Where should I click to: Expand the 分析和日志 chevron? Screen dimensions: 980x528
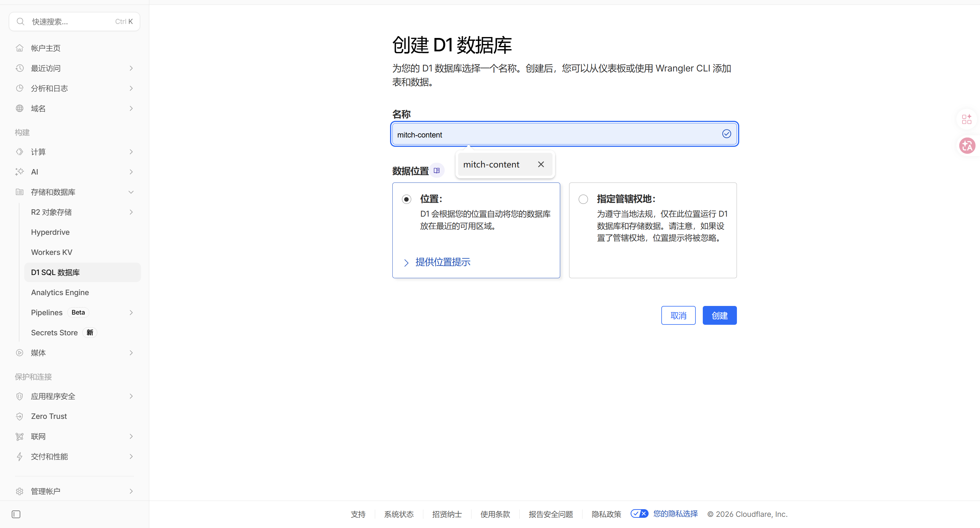(131, 88)
